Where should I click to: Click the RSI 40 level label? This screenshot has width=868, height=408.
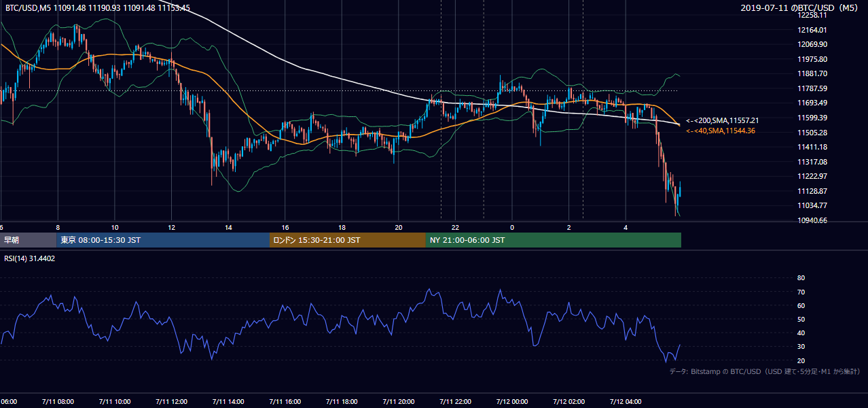tap(801, 333)
